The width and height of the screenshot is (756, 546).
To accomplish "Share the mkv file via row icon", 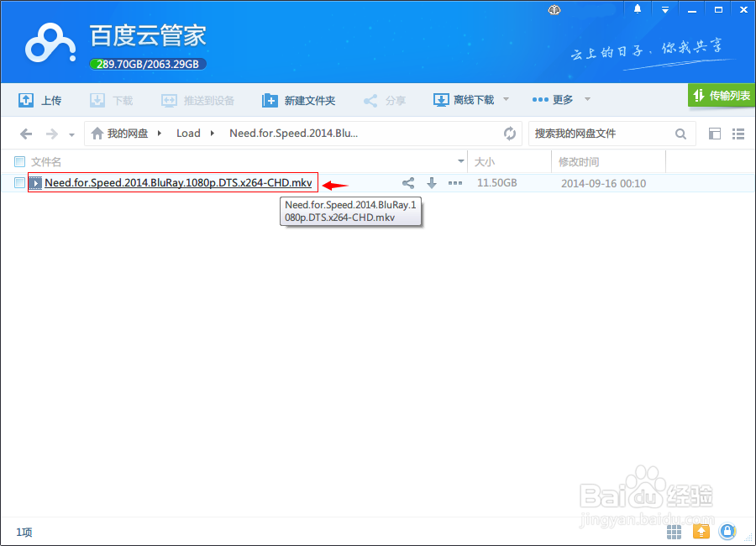I will click(408, 183).
